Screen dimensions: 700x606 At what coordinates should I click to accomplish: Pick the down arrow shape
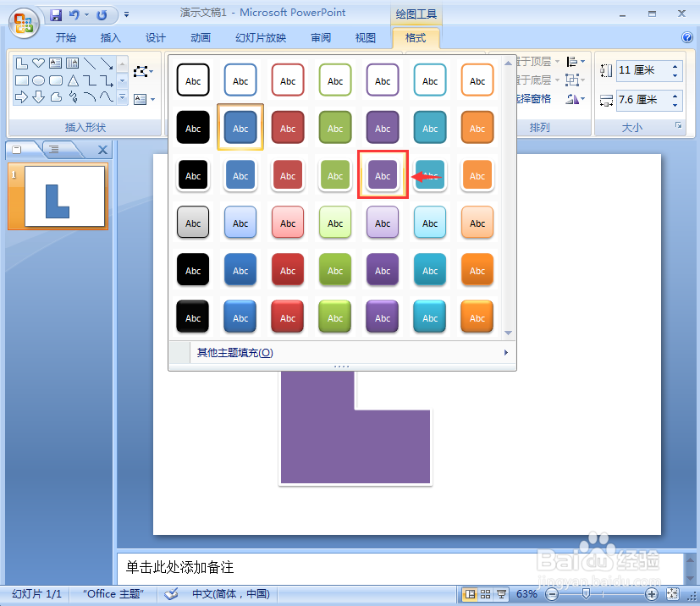pos(38,96)
